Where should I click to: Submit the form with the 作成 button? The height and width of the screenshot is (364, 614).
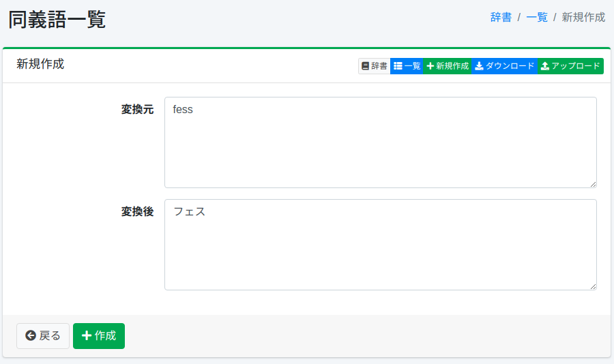(x=99, y=335)
